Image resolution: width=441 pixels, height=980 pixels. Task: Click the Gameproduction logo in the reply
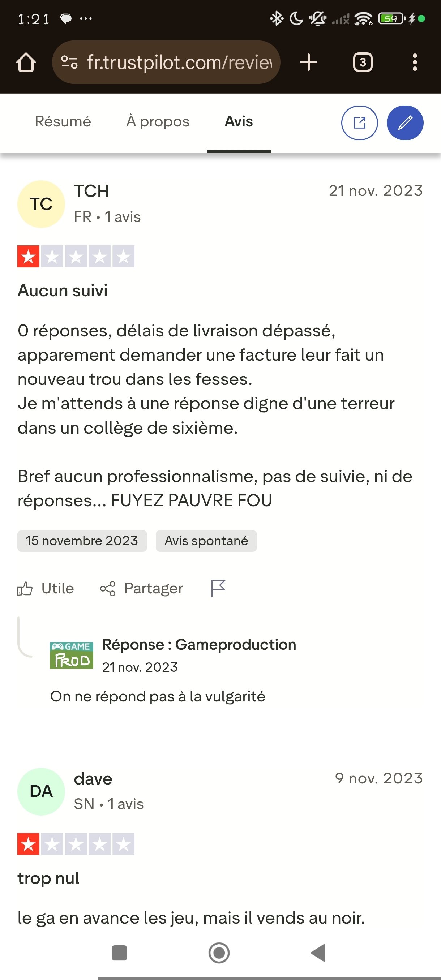tap(72, 655)
